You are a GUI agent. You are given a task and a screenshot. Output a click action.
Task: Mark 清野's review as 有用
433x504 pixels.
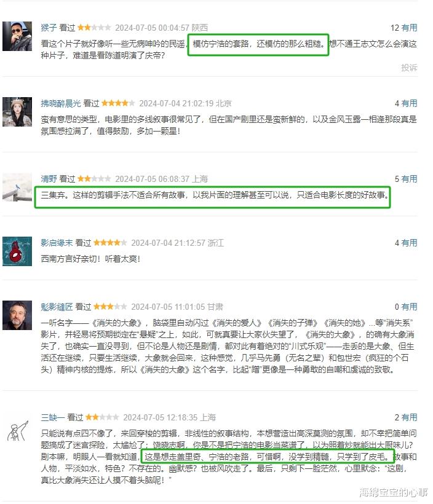[x=409, y=179]
